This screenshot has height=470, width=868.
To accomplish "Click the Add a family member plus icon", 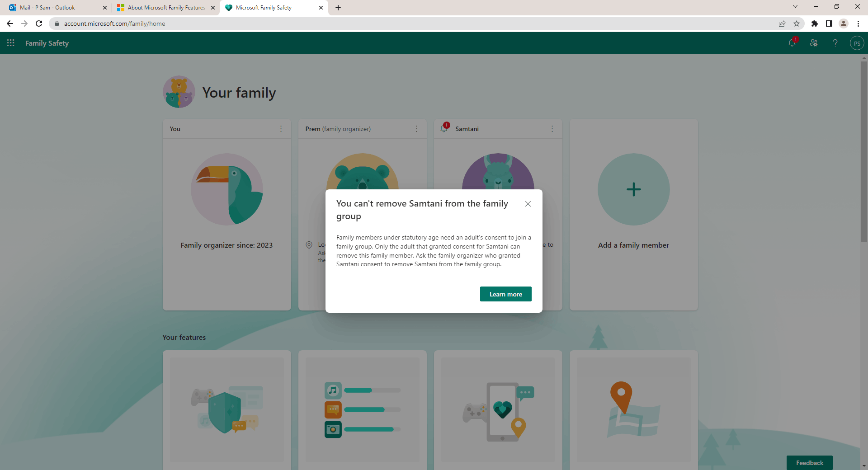I will coord(633,189).
